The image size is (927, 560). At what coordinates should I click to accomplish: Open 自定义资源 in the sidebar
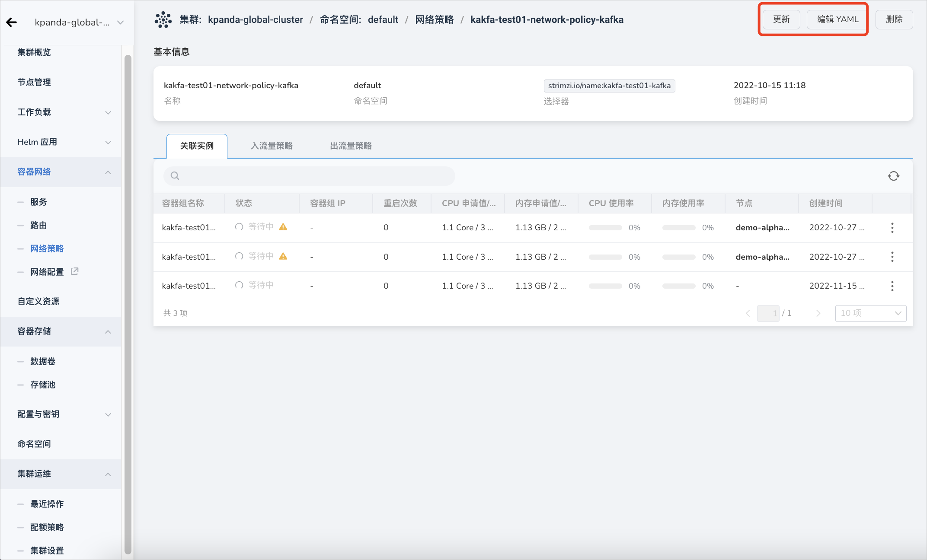(38, 302)
